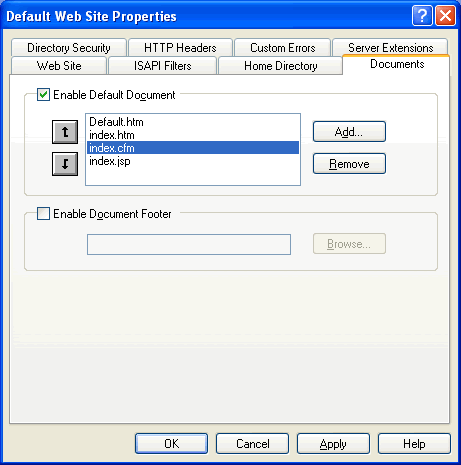Switch to the Directory Security tab
Screen dimensions: 461x465
pyautogui.click(x=69, y=48)
